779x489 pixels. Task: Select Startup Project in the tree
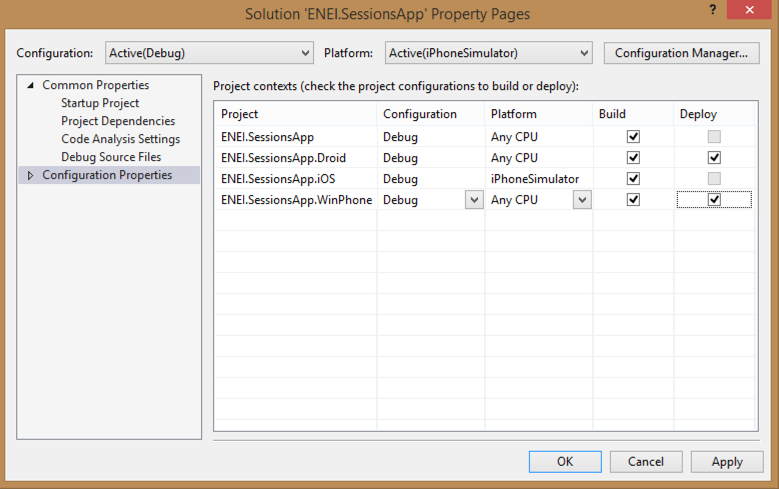100,104
